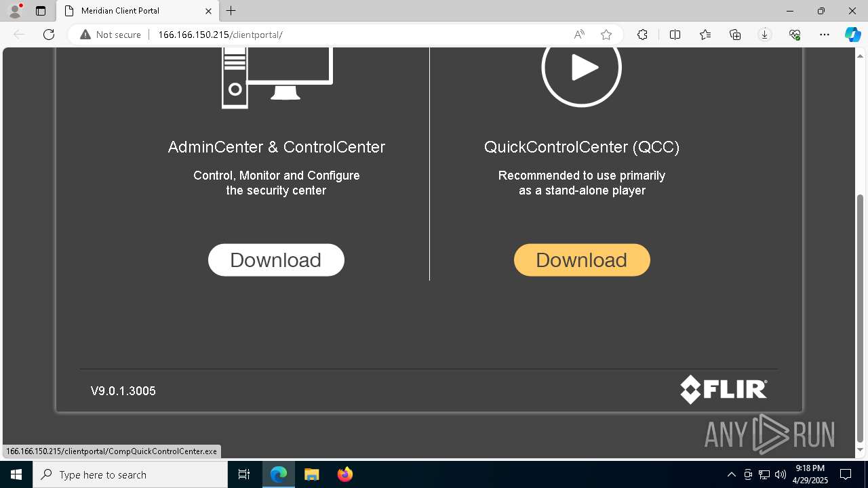Image resolution: width=868 pixels, height=488 pixels.
Task: Open Collections panel
Action: point(735,35)
